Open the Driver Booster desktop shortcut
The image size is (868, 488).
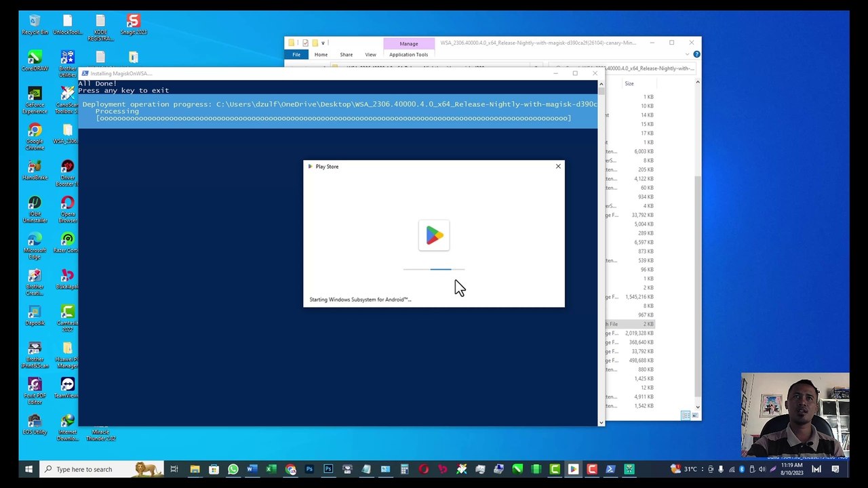67,174
